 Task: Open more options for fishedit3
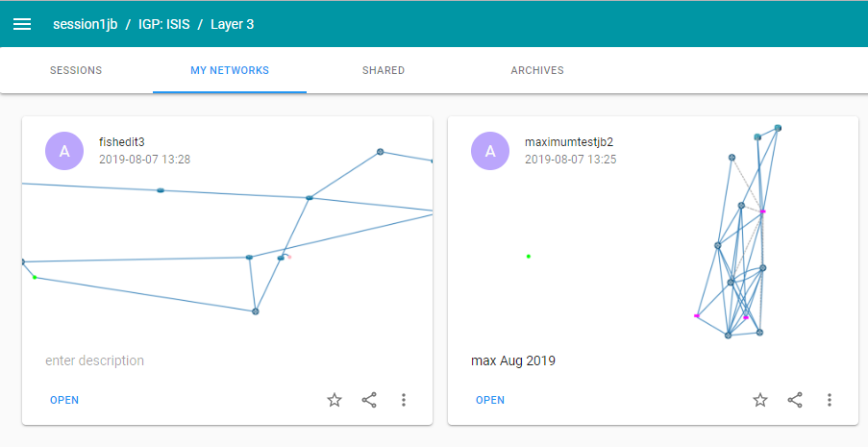click(x=404, y=400)
